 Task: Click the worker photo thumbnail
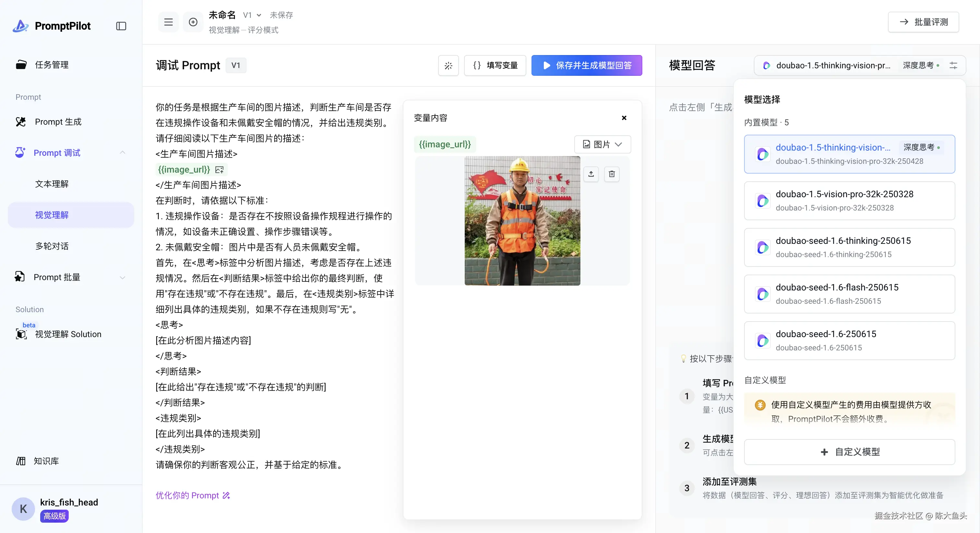(522, 221)
